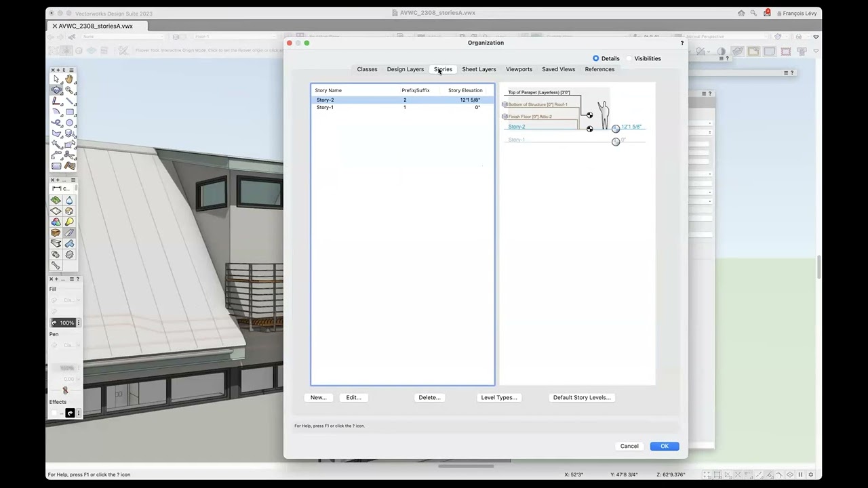Switch to the Classes tab

point(367,69)
